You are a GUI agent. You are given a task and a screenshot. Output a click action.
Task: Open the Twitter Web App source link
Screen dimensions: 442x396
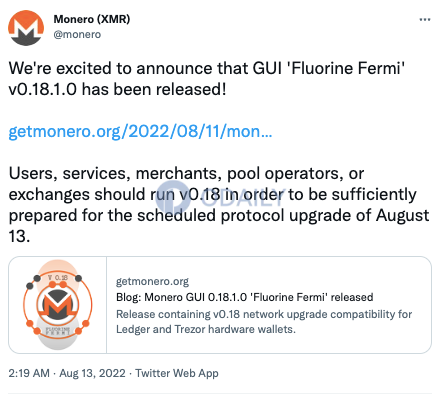pos(177,373)
